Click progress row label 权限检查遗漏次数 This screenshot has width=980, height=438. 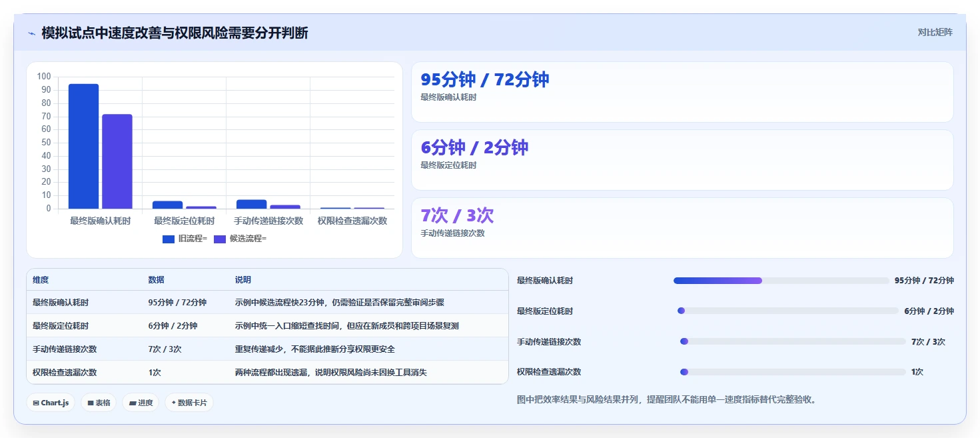pos(549,372)
